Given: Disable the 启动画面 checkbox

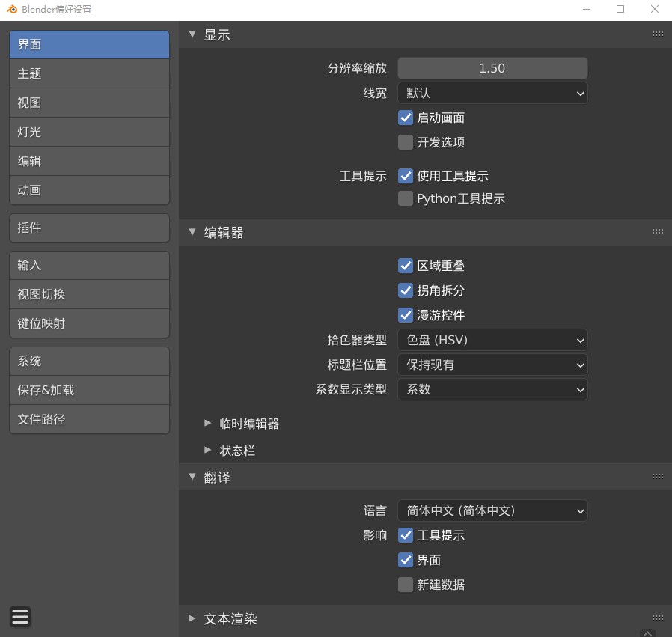Looking at the screenshot, I should click(x=406, y=118).
